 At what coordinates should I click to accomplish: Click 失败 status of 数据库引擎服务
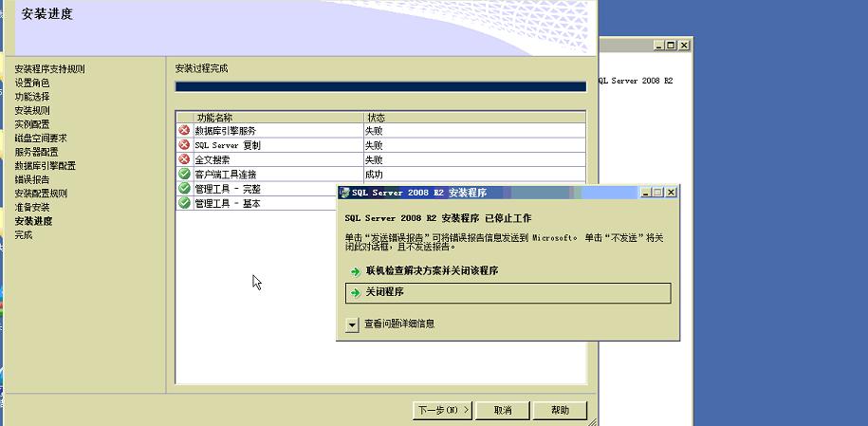374,131
